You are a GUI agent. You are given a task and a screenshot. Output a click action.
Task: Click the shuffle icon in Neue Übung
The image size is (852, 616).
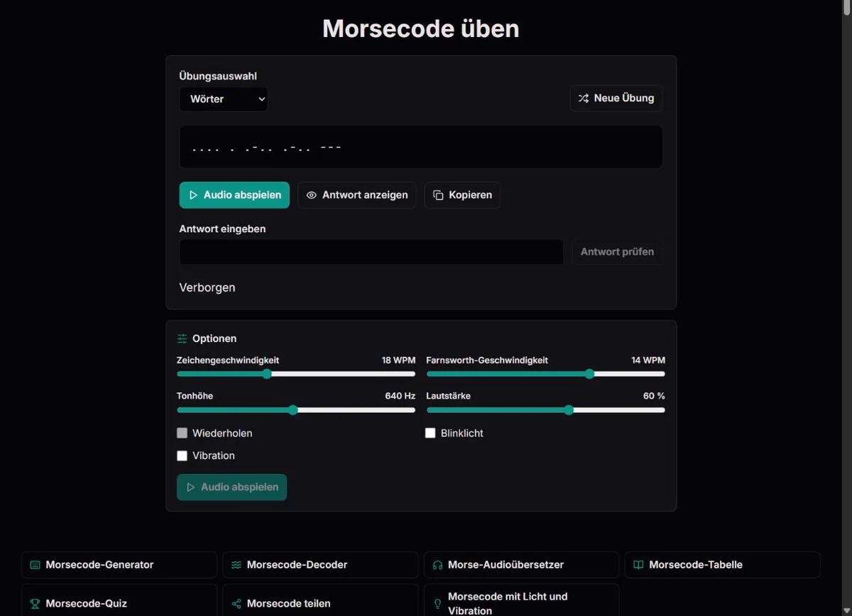(x=584, y=99)
